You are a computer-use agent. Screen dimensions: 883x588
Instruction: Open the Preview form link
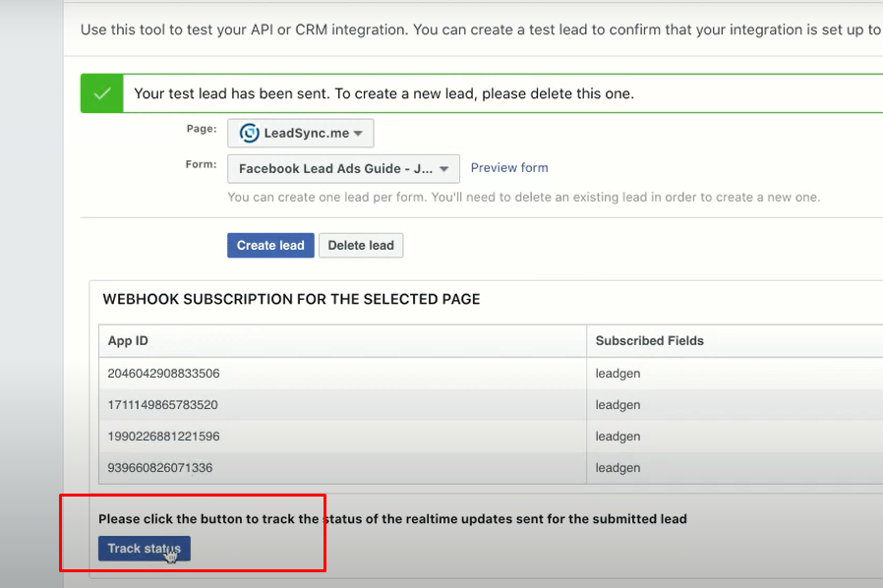click(509, 168)
